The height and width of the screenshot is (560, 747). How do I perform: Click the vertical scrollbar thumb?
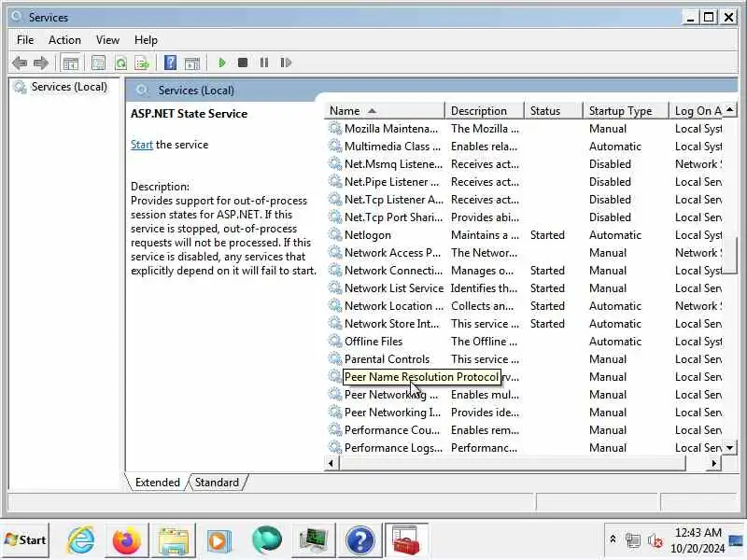(730, 256)
